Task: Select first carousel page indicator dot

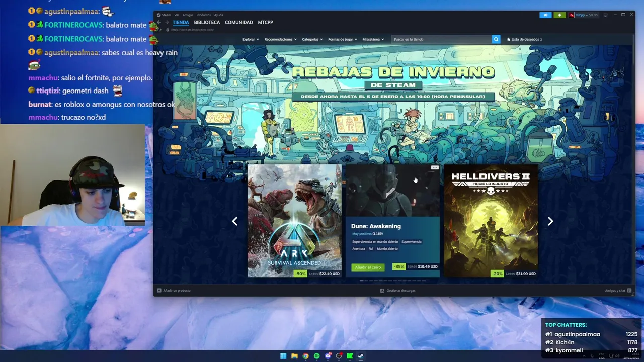Action: click(362, 281)
